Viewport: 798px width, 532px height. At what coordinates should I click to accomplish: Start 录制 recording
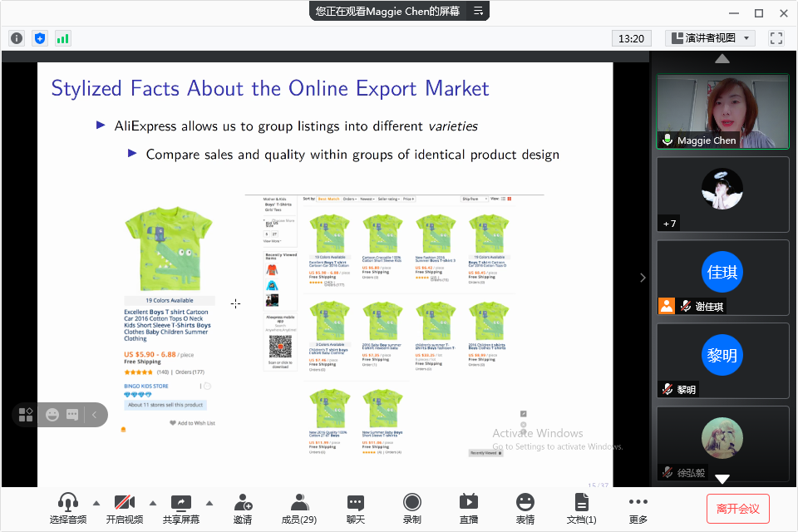tap(412, 509)
